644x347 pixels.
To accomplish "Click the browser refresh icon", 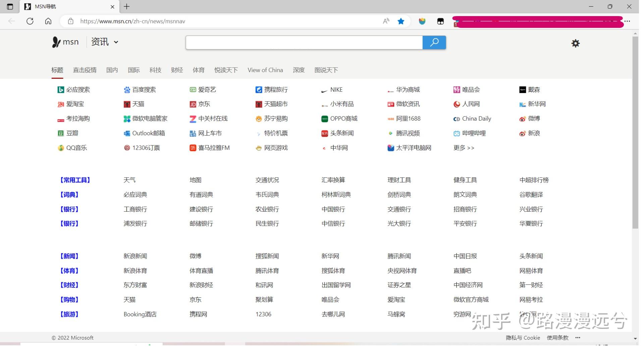I will click(x=30, y=21).
